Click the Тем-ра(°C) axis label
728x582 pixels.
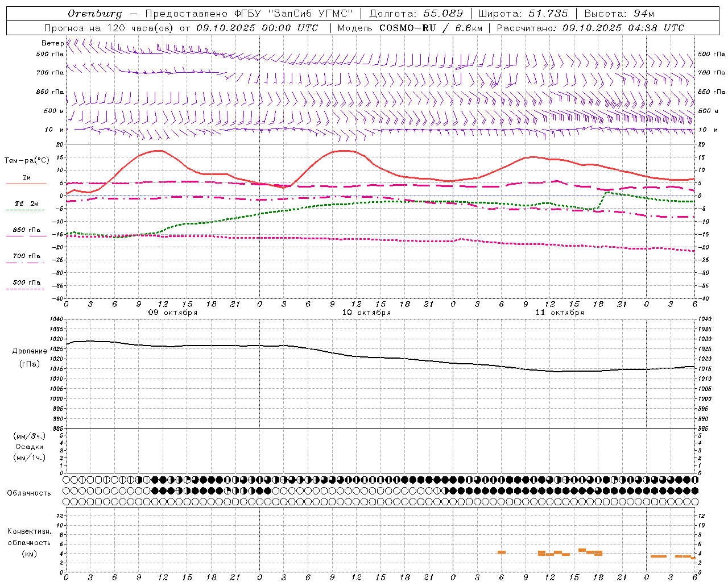pyautogui.click(x=27, y=161)
